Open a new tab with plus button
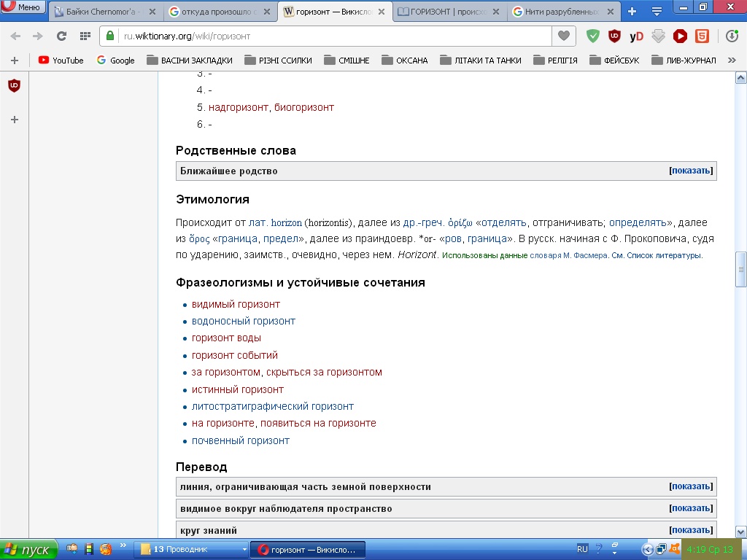This screenshot has height=560, width=747. coord(632,12)
